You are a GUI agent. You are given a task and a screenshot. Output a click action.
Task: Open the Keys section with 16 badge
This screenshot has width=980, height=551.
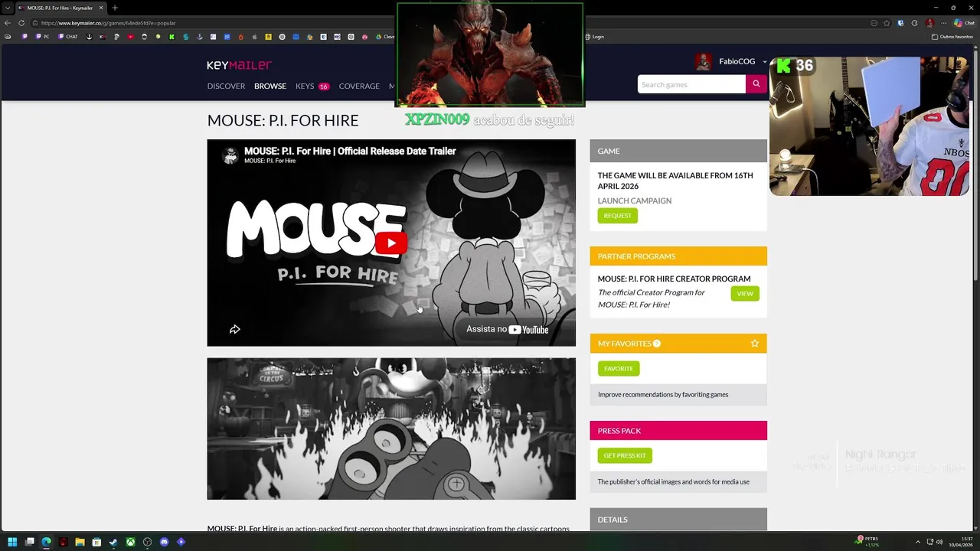312,86
